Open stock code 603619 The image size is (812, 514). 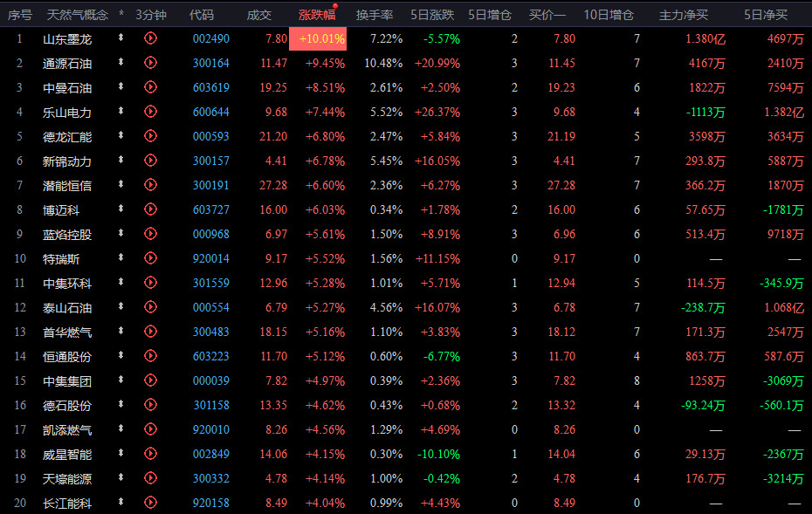tap(210, 87)
